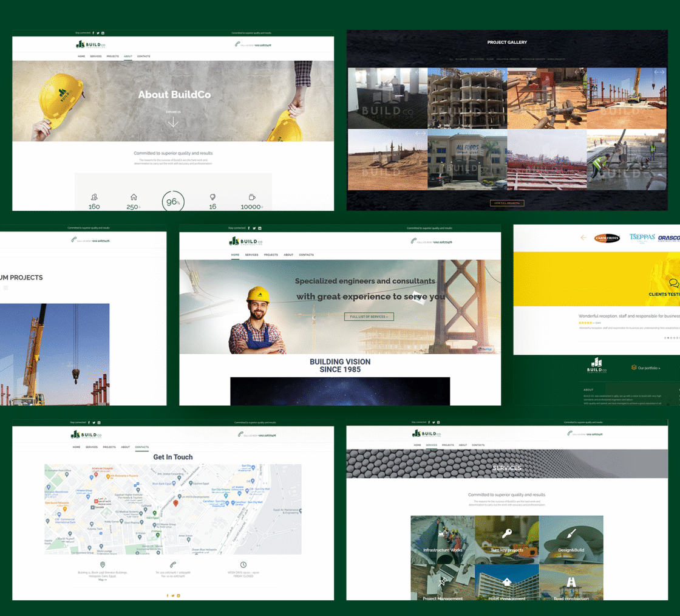This screenshot has height=616, width=680.
Task: Open Projects in the homepage navigation menu
Action: [271, 255]
